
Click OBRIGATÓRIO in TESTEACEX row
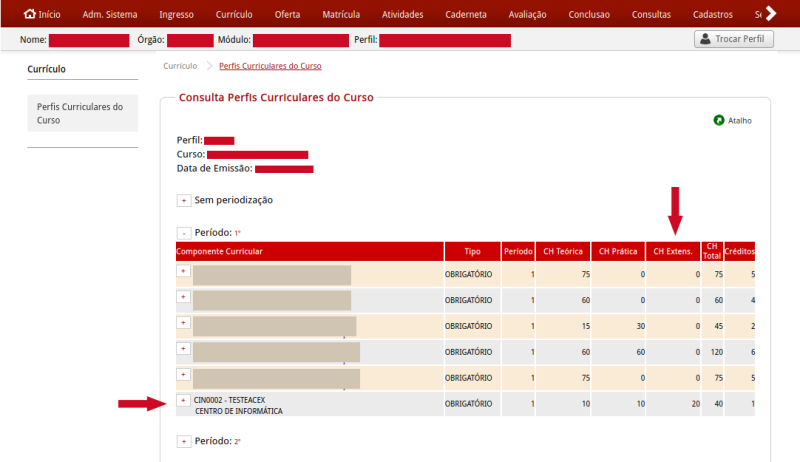coord(468,403)
